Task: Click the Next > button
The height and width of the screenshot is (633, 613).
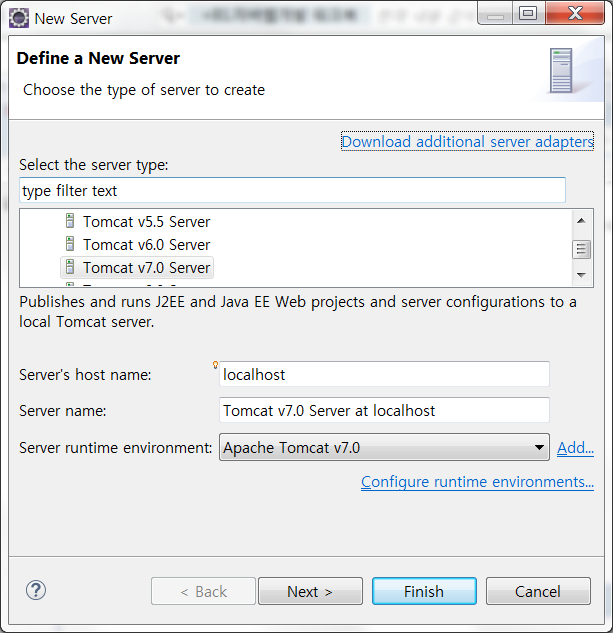Action: [x=310, y=591]
